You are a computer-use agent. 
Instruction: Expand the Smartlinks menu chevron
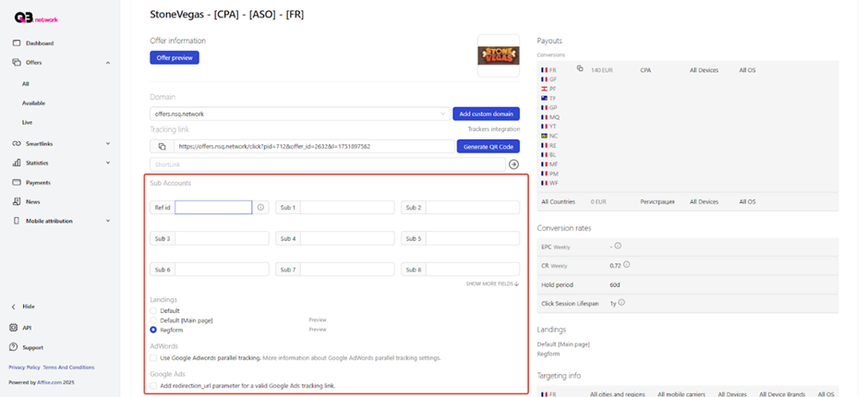click(108, 143)
